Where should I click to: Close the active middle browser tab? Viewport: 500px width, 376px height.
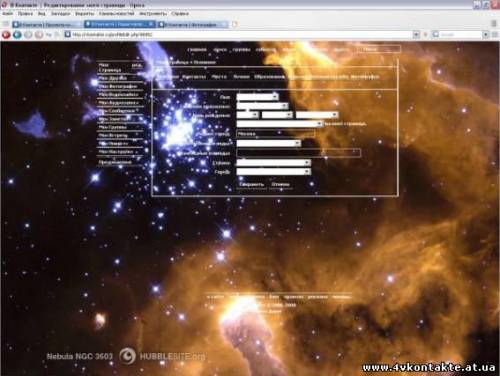(151, 24)
